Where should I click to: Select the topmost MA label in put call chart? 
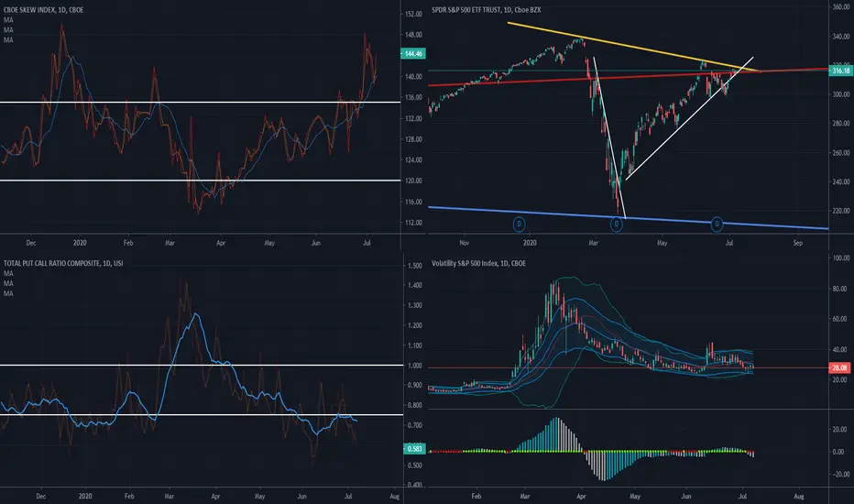[8, 273]
